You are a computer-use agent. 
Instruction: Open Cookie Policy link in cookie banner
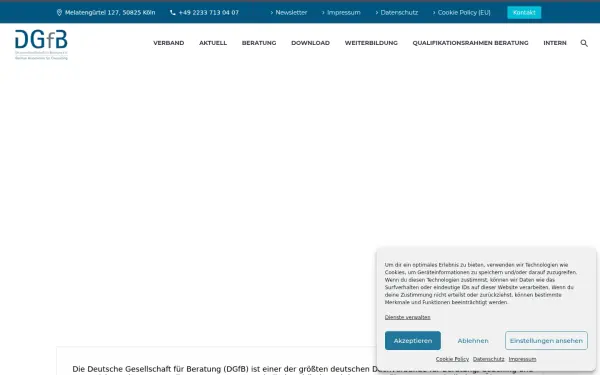click(452, 359)
